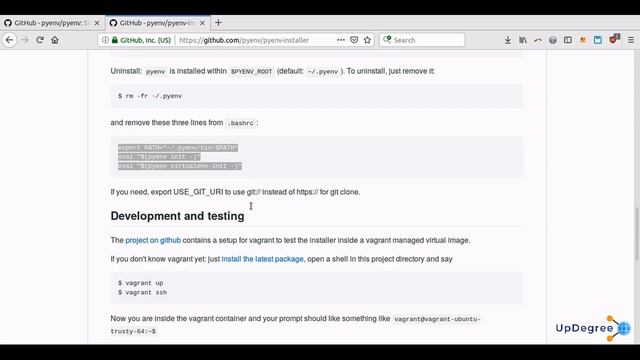Click the forward navigation arrow
The width and height of the screenshot is (640, 360).
25,40
